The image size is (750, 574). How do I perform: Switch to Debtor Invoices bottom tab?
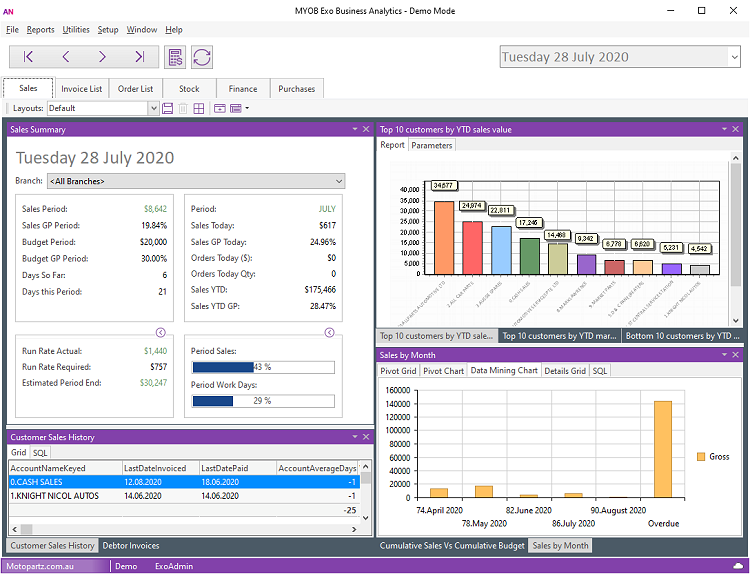pos(131,545)
